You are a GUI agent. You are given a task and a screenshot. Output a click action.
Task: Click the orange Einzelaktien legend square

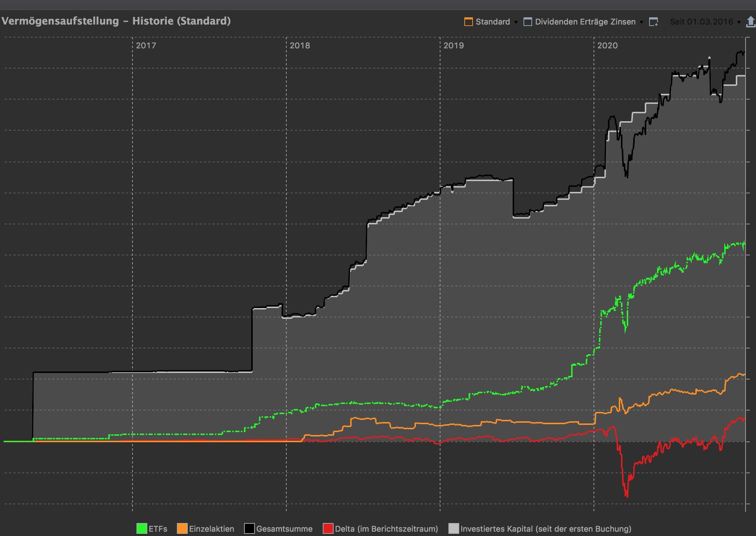pos(182,528)
